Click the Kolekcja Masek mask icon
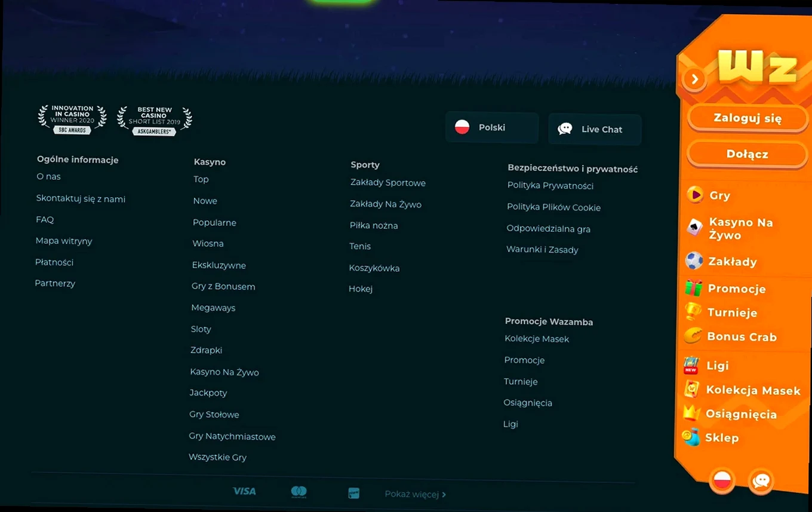 691,390
